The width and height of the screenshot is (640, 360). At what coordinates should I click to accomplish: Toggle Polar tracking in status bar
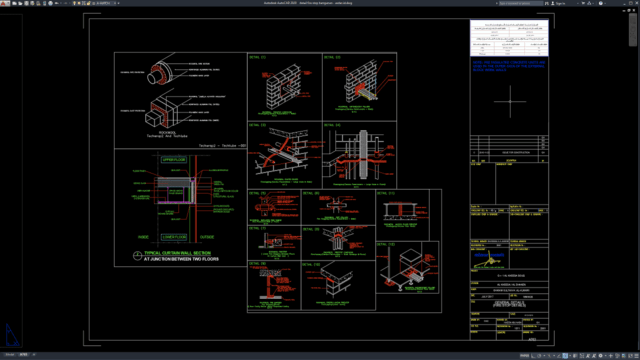tap(539, 356)
